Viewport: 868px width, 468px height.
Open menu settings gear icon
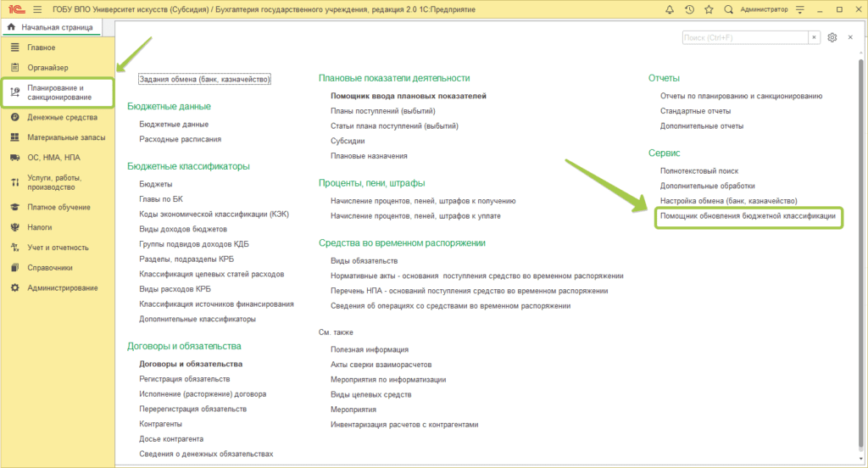click(x=832, y=38)
